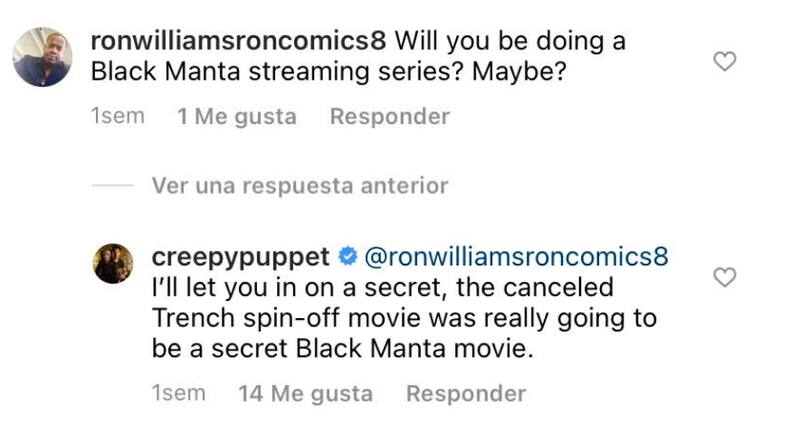Click the '1sem' timestamp under creepypuppet's reply

click(x=178, y=394)
